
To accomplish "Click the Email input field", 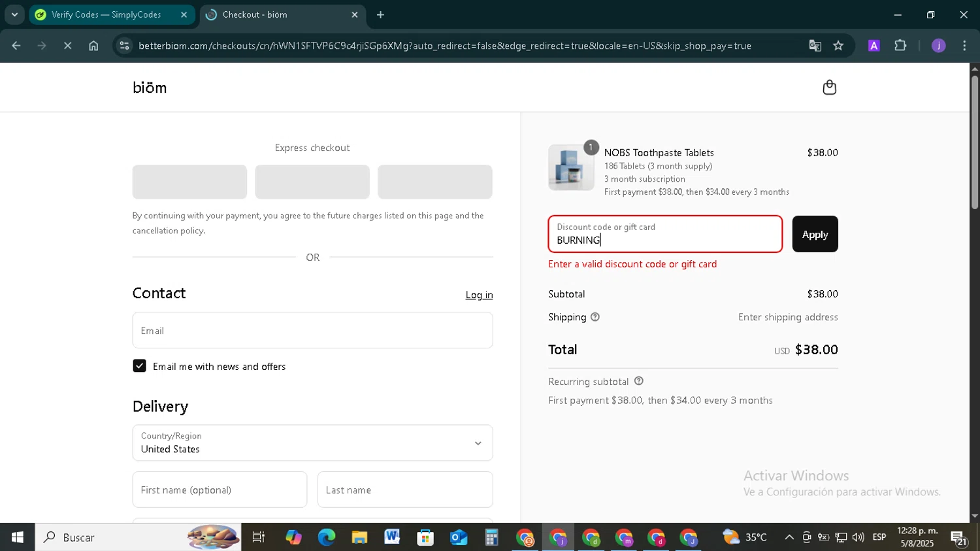I will click(312, 330).
